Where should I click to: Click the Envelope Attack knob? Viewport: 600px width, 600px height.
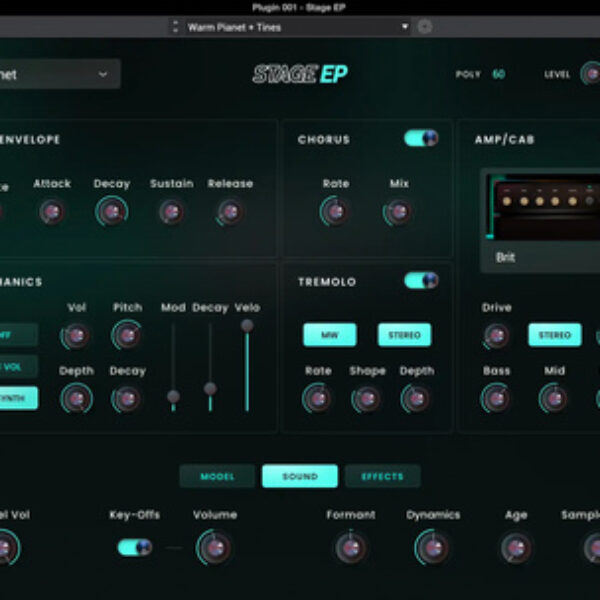52,212
